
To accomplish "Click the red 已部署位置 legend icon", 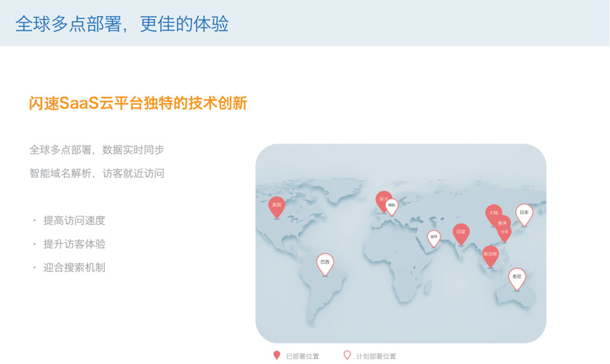I will pyautogui.click(x=277, y=355).
